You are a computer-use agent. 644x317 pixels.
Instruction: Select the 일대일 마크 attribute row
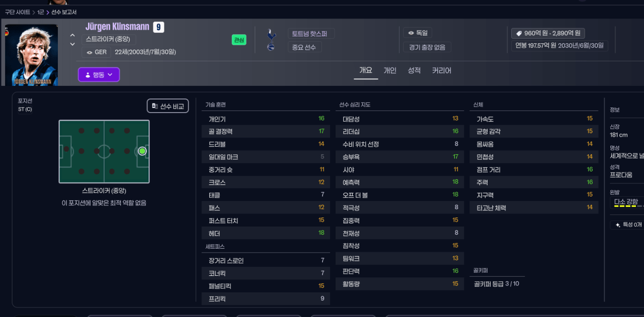[266, 157]
